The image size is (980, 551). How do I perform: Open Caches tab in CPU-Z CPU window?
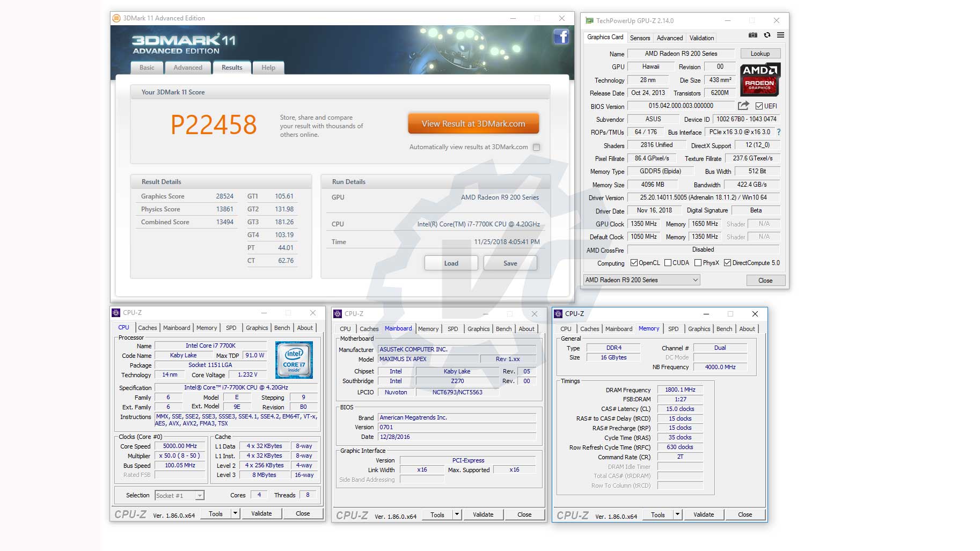[148, 328]
